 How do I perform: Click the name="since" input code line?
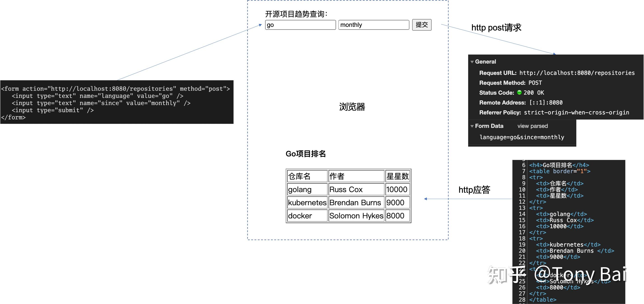pyautogui.click(x=101, y=103)
